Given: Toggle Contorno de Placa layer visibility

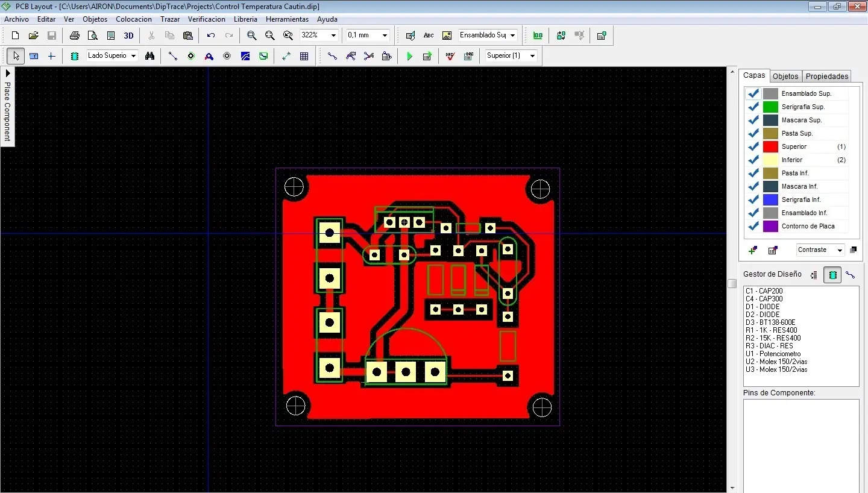Looking at the screenshot, I should (x=753, y=227).
